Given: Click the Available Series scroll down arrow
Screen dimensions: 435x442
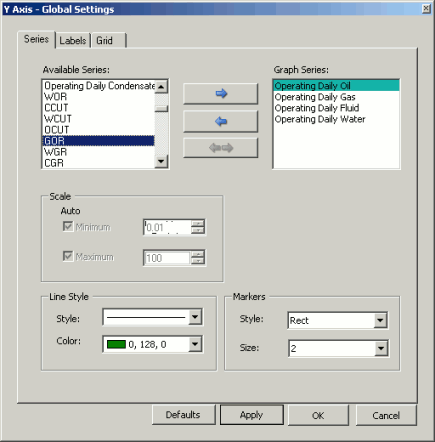Looking at the screenshot, I should 162,162.
